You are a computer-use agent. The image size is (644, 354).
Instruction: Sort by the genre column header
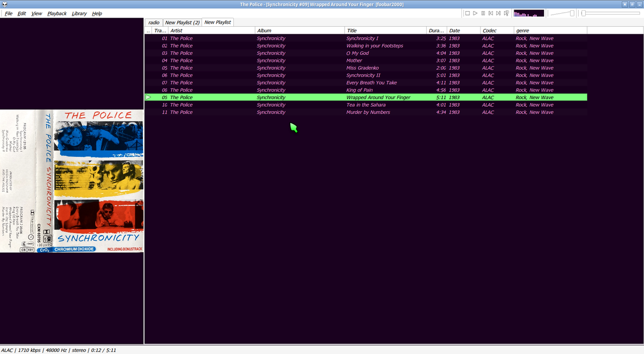pos(550,31)
